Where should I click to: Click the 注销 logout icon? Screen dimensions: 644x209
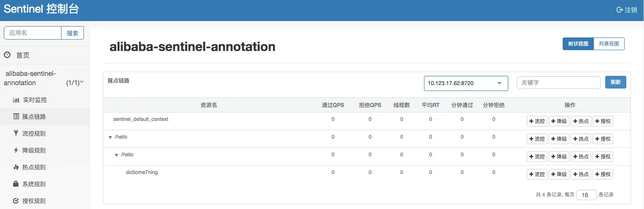click(x=620, y=10)
